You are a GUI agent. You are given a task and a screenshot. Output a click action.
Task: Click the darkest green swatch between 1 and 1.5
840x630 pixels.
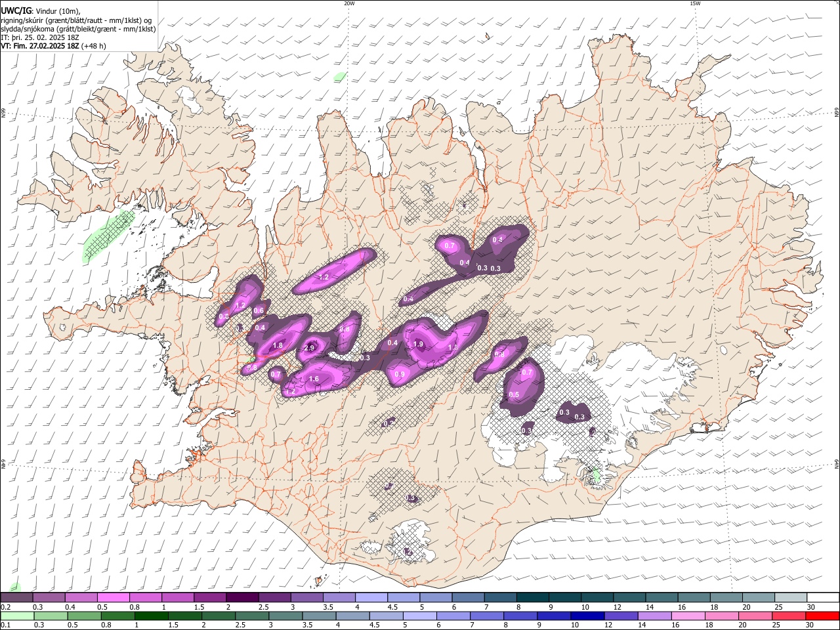tap(152, 616)
